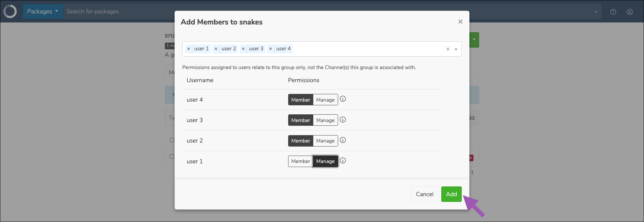This screenshot has height=222, width=644.
Task: Open permissions info icon for user 4
Action: point(343,99)
